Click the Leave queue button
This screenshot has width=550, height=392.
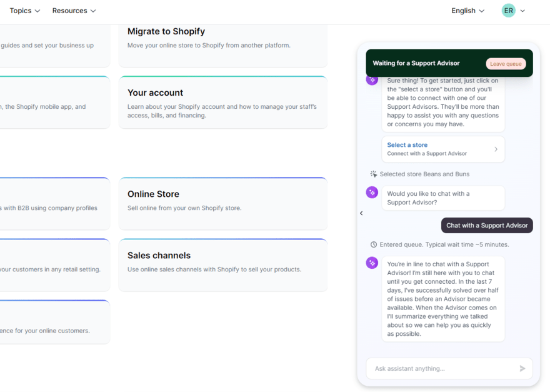pos(506,63)
